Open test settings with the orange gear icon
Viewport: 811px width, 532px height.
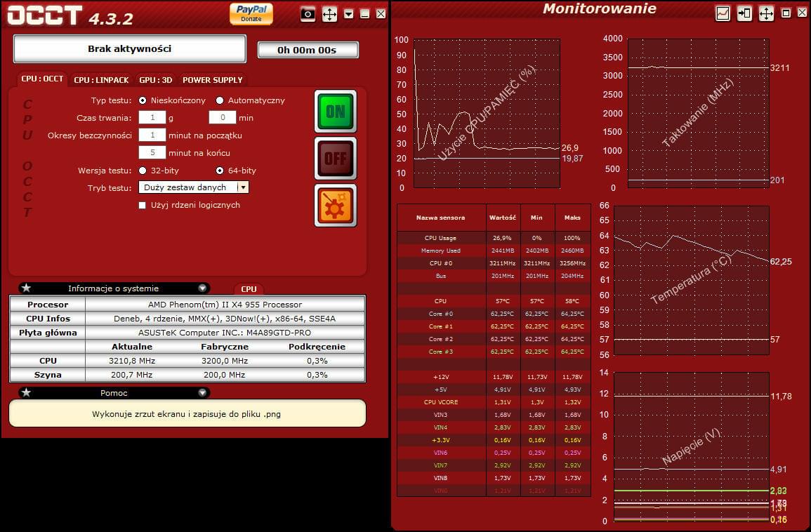pos(335,206)
